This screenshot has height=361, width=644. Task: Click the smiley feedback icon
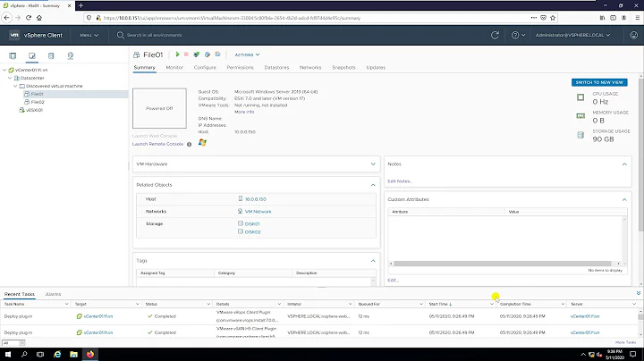click(634, 35)
